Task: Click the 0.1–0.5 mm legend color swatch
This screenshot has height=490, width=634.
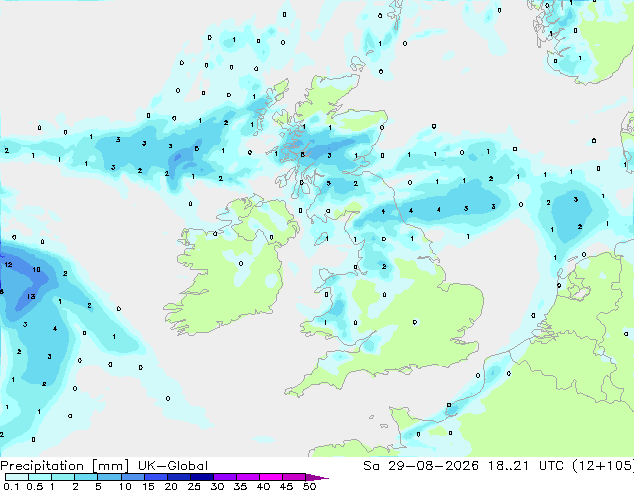Action: (x=17, y=477)
